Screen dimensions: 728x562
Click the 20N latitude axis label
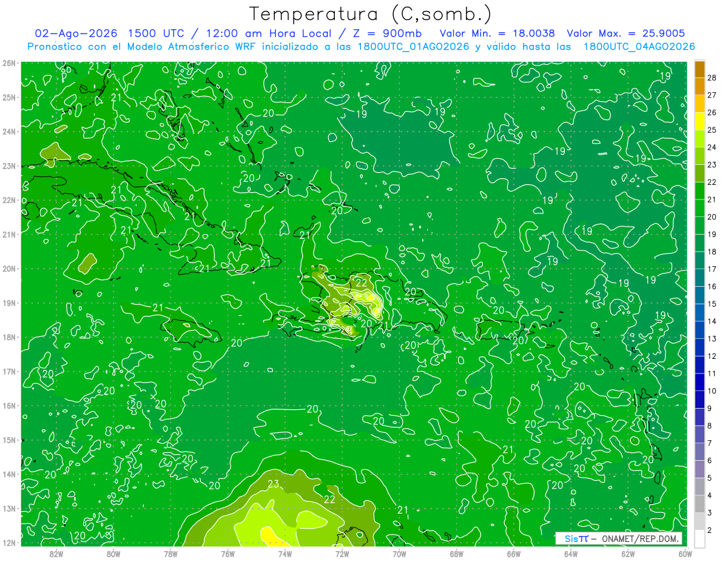click(9, 269)
